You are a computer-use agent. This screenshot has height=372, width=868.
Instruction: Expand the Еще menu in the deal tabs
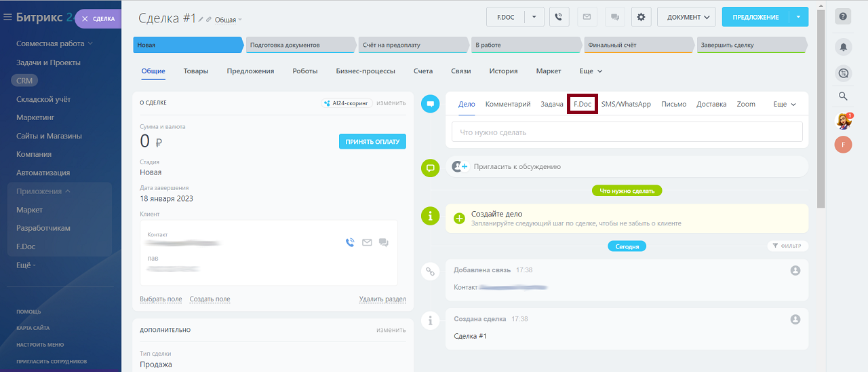pyautogui.click(x=591, y=71)
